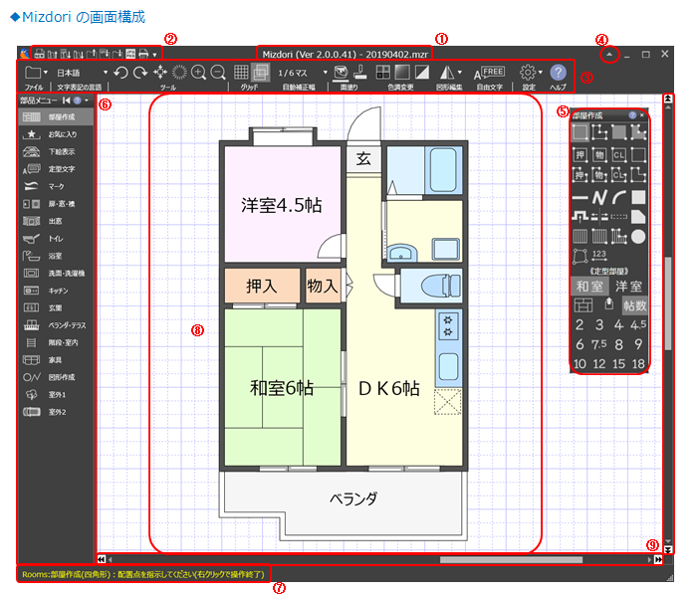Choose preset room size 18
This screenshot has height=597, width=700.
coord(638,363)
